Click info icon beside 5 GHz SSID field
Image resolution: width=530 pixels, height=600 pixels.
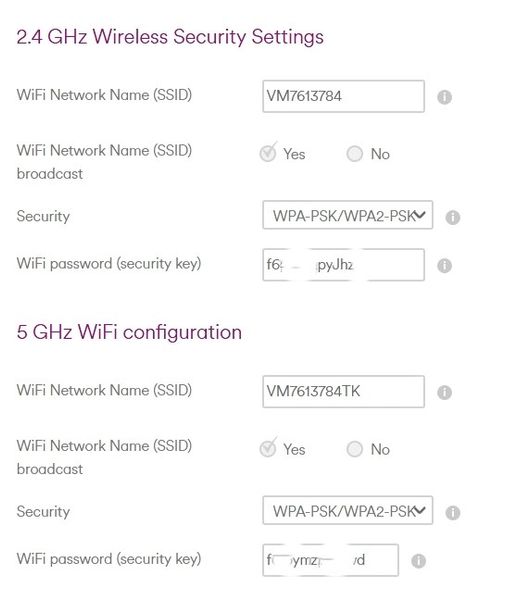point(444,392)
